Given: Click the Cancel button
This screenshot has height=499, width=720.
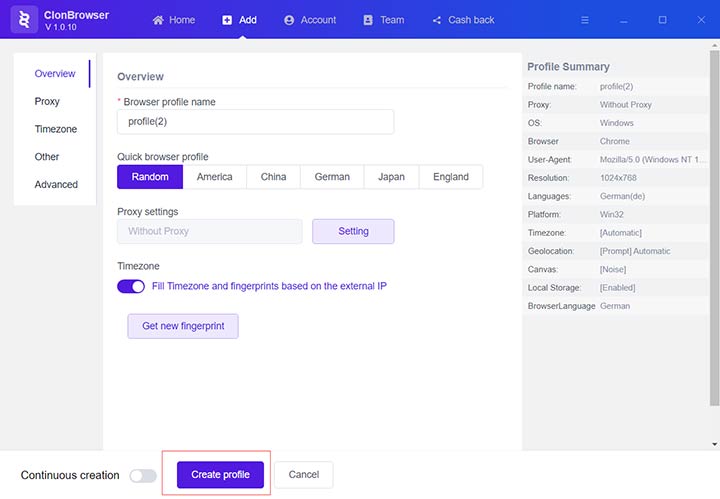Looking at the screenshot, I should pyautogui.click(x=304, y=475).
